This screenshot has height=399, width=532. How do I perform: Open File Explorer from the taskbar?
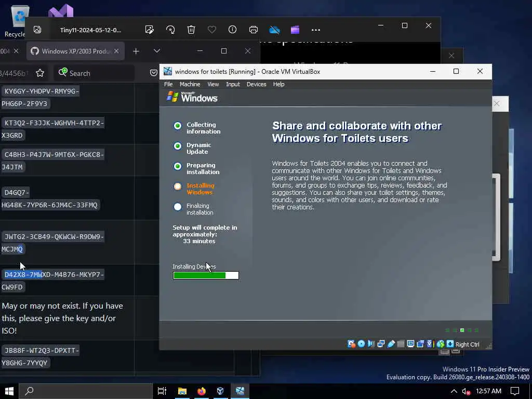[x=182, y=391]
